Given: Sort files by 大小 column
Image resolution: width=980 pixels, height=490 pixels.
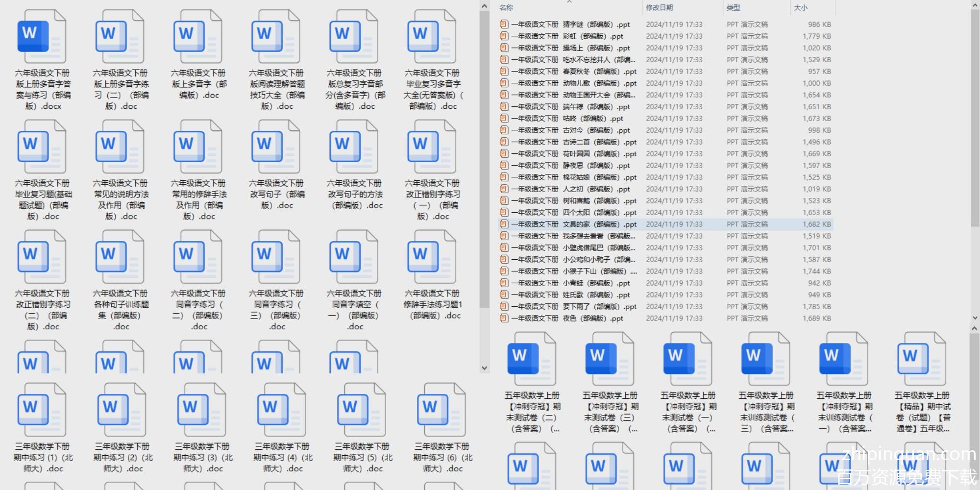Looking at the screenshot, I should [801, 7].
